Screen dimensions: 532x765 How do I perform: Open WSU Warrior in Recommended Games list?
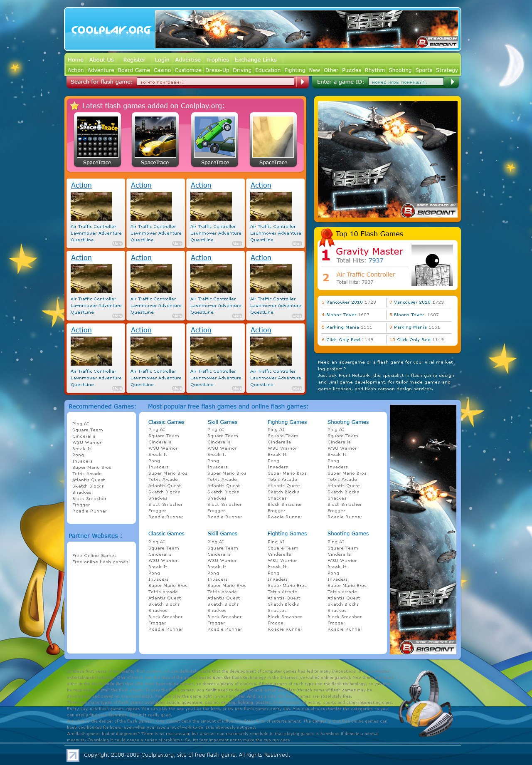click(87, 443)
